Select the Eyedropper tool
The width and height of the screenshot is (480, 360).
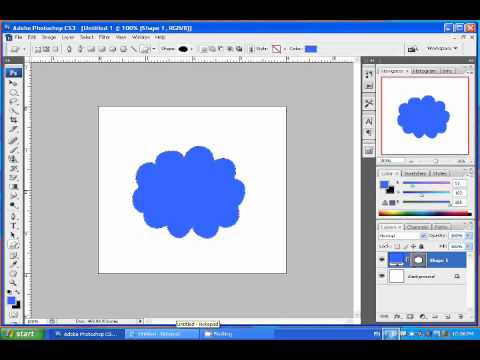(x=13, y=264)
